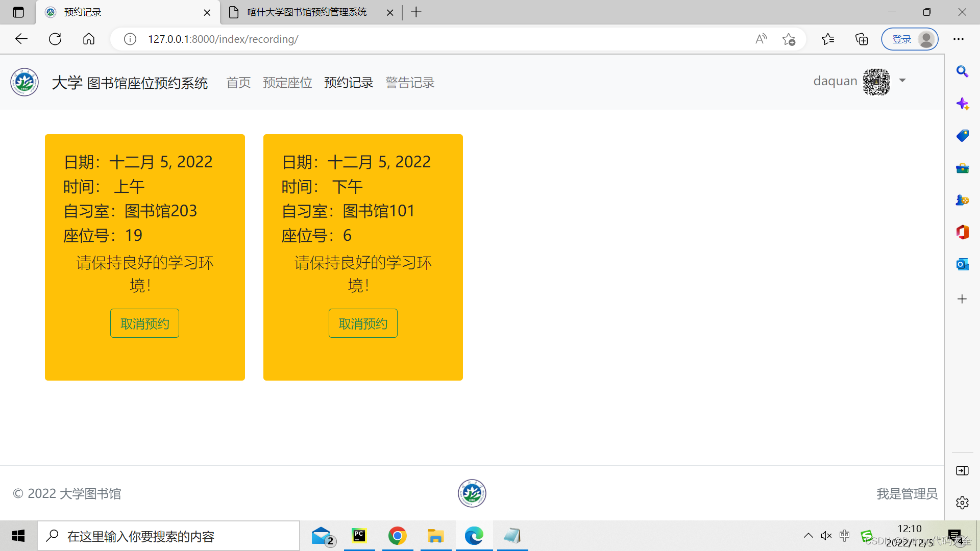This screenshot has height=551, width=980.
Task: Expand the daquan user dropdown arrow
Action: [902, 81]
